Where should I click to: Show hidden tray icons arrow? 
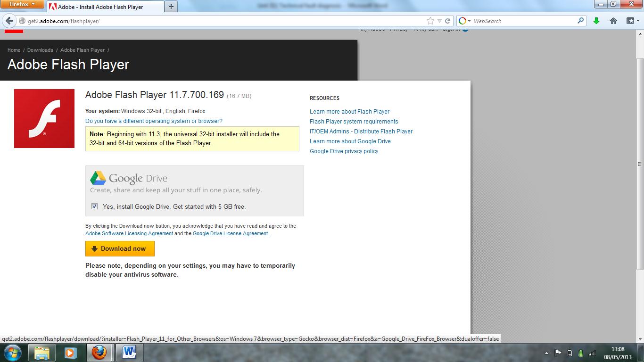click(546, 353)
